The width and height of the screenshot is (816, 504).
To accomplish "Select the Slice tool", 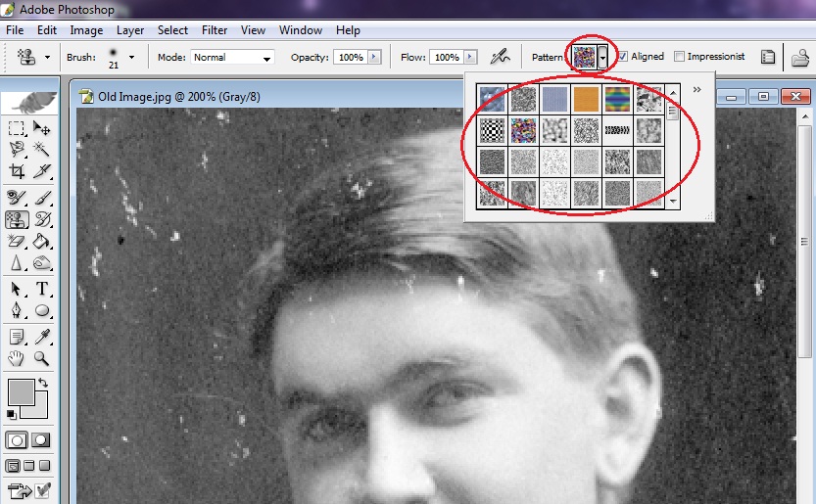I will [x=41, y=171].
